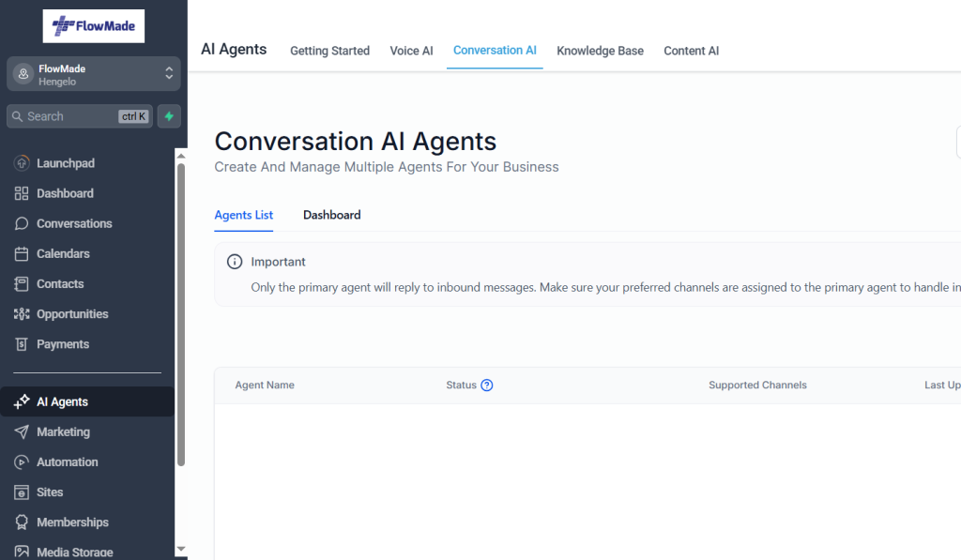Click the Launchpad rocket icon
Screen dimensions: 961x560
click(22, 163)
